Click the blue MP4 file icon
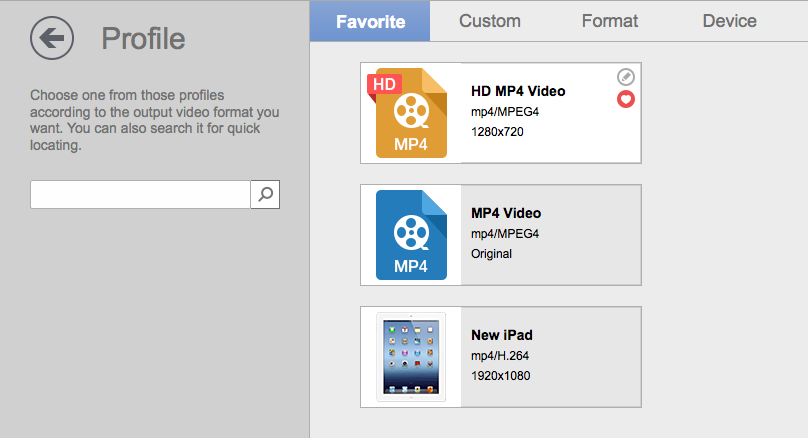 pos(411,235)
